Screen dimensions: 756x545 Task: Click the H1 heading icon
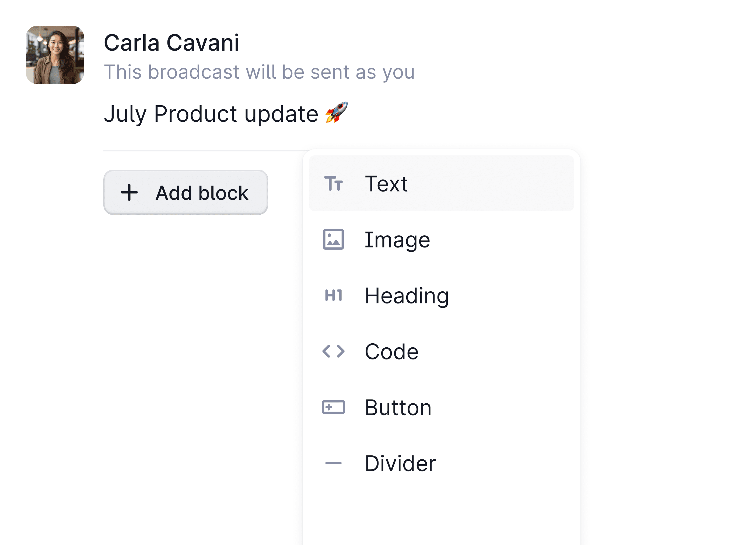coord(333,295)
